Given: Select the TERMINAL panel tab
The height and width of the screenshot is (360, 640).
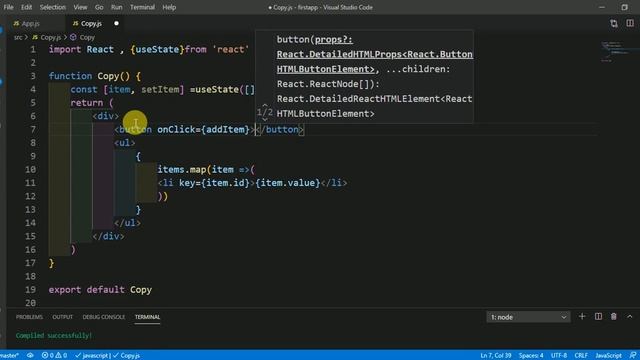Looking at the screenshot, I should click(147, 317).
